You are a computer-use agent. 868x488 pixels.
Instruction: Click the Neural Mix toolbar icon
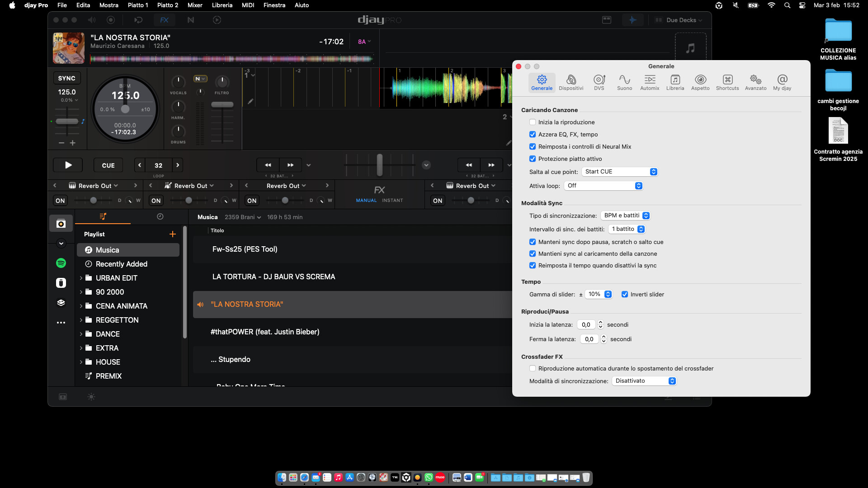(190, 20)
